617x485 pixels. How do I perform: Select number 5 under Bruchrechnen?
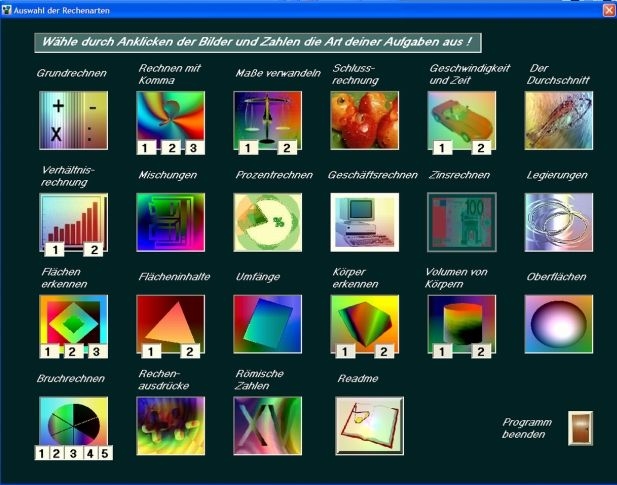(x=105, y=454)
